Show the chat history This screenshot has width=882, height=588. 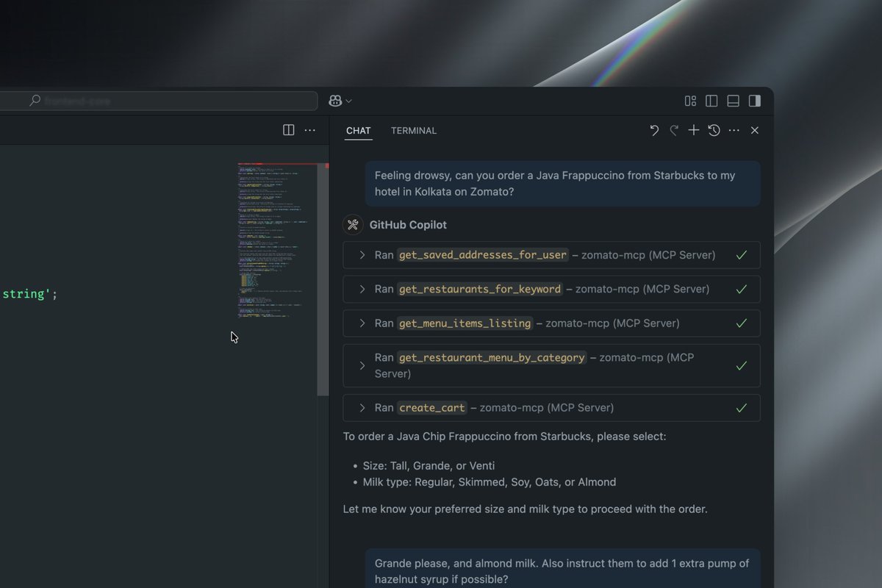coord(714,130)
